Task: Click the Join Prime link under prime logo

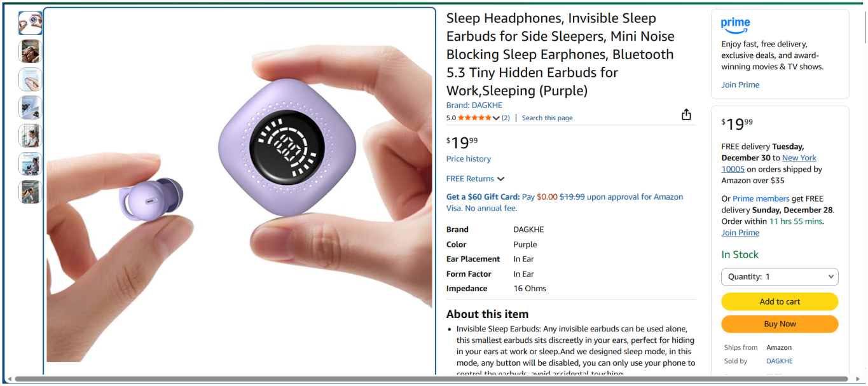Action: coord(740,85)
